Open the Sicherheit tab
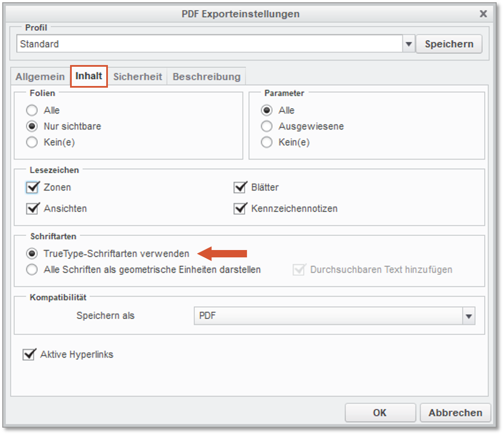The width and height of the screenshot is (504, 435). pos(137,77)
